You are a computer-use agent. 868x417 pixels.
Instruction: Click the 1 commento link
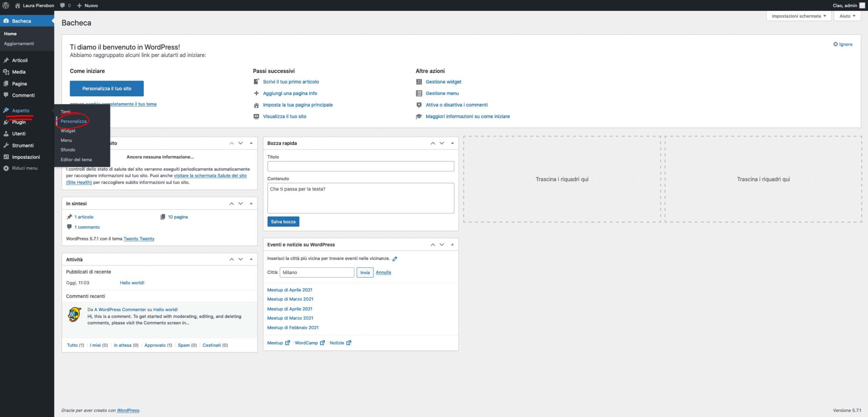pos(87,227)
